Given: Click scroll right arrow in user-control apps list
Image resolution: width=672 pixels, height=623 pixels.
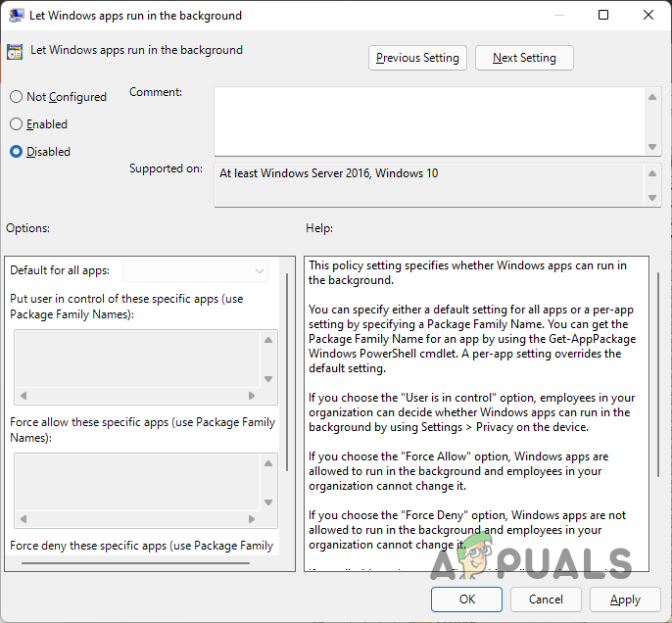Looking at the screenshot, I should [x=252, y=396].
